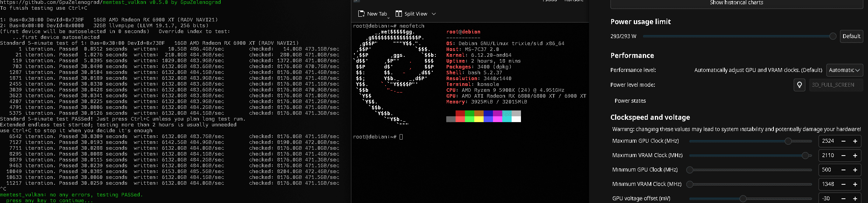868x203 pixels.
Task: Click the CPU line AMD Ryzen 9 5900X
Action: [x=505, y=90]
